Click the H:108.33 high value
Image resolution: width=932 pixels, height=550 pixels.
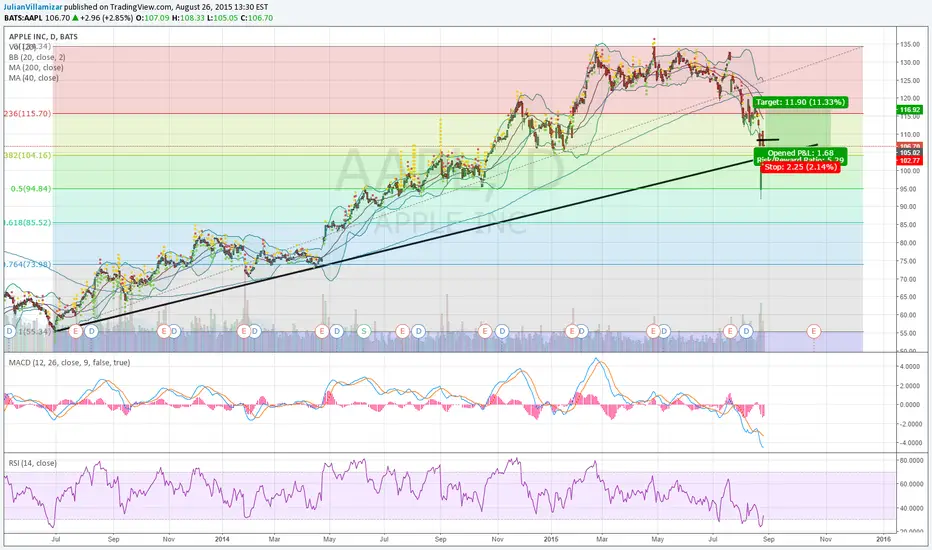[x=188, y=18]
